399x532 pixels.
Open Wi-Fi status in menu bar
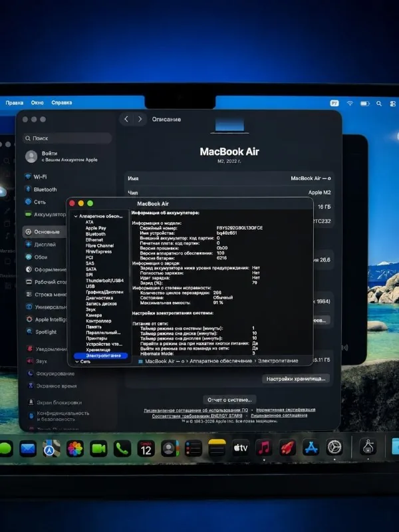(350, 103)
